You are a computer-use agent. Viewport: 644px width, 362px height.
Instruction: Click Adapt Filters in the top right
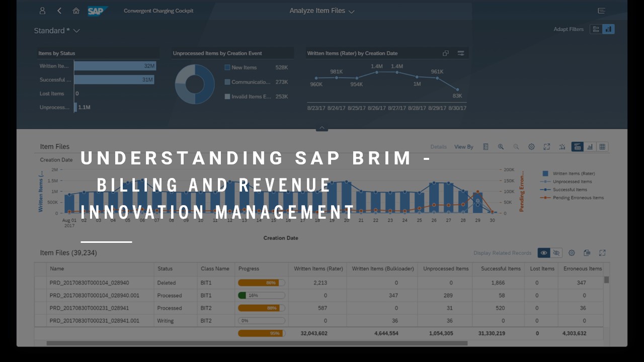point(569,29)
